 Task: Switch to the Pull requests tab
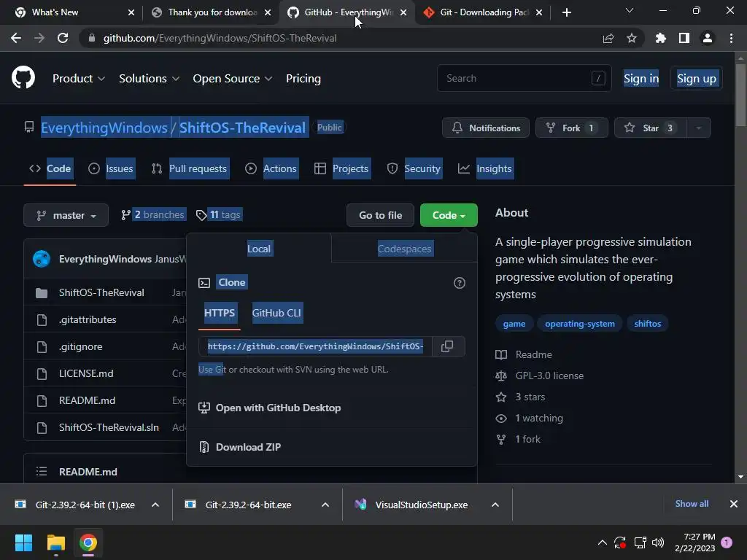[x=189, y=168]
